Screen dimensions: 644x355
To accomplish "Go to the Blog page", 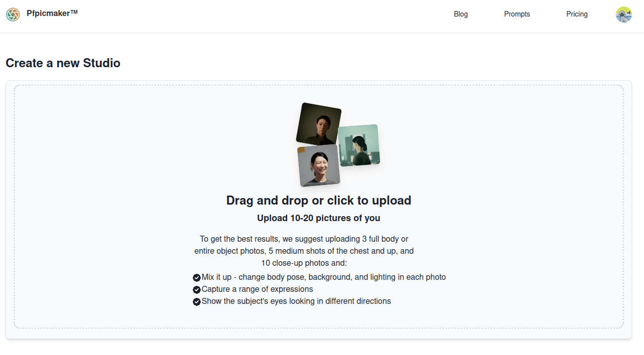I will point(460,14).
